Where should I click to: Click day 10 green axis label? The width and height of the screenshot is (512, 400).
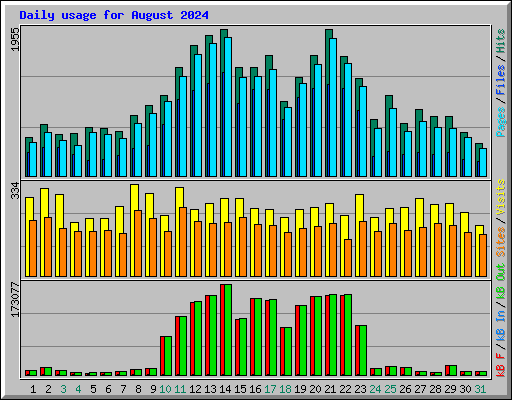tap(165, 389)
